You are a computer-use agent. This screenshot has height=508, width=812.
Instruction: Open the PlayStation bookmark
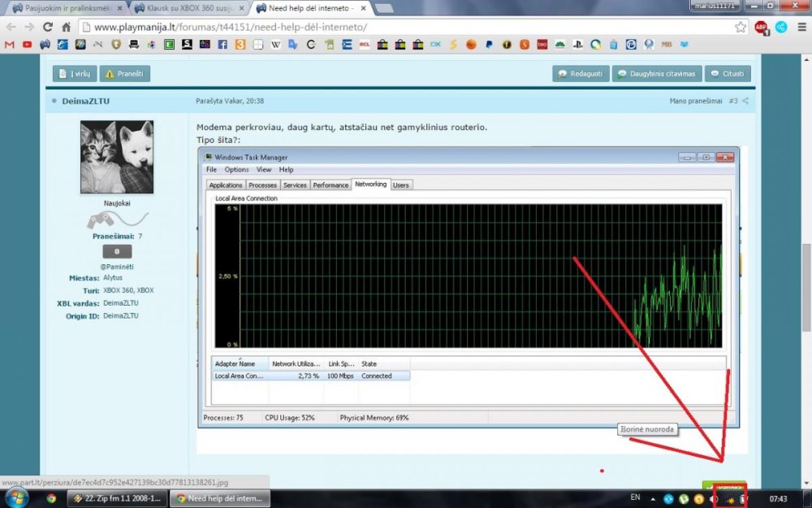(577, 45)
